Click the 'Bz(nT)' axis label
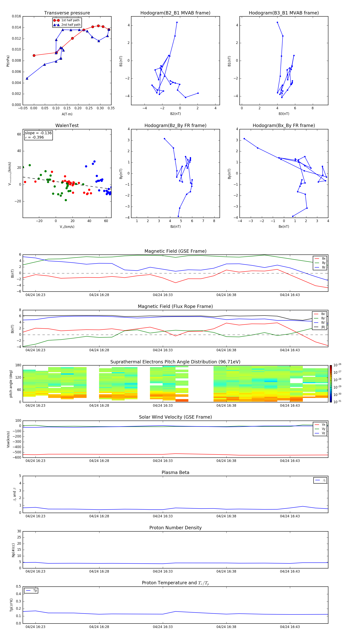The height and width of the screenshot is (644, 351). 175,227
